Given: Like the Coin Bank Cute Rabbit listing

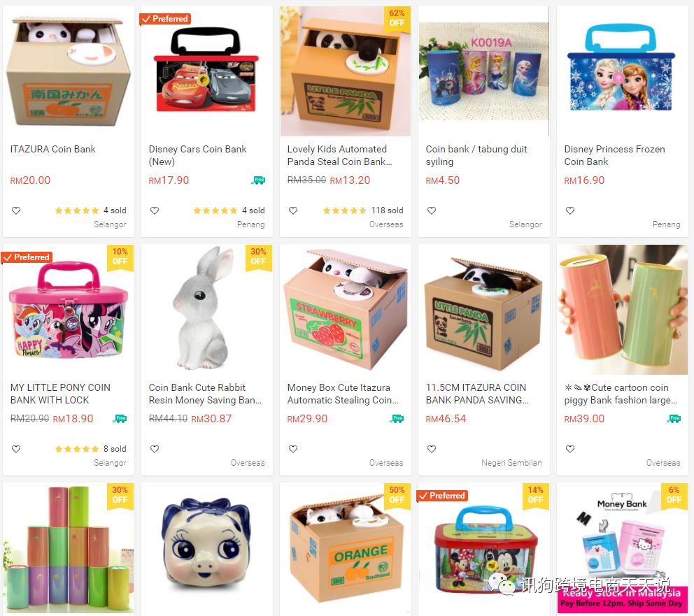Looking at the screenshot, I should tap(155, 449).
